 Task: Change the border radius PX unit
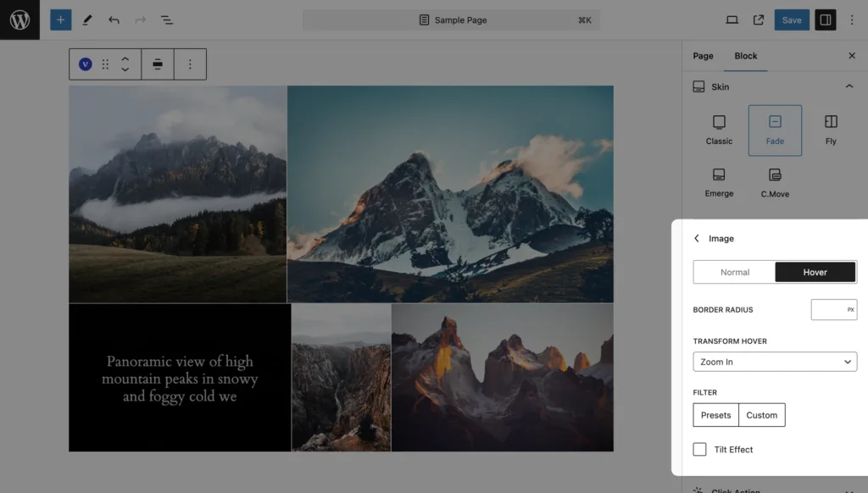tap(851, 310)
